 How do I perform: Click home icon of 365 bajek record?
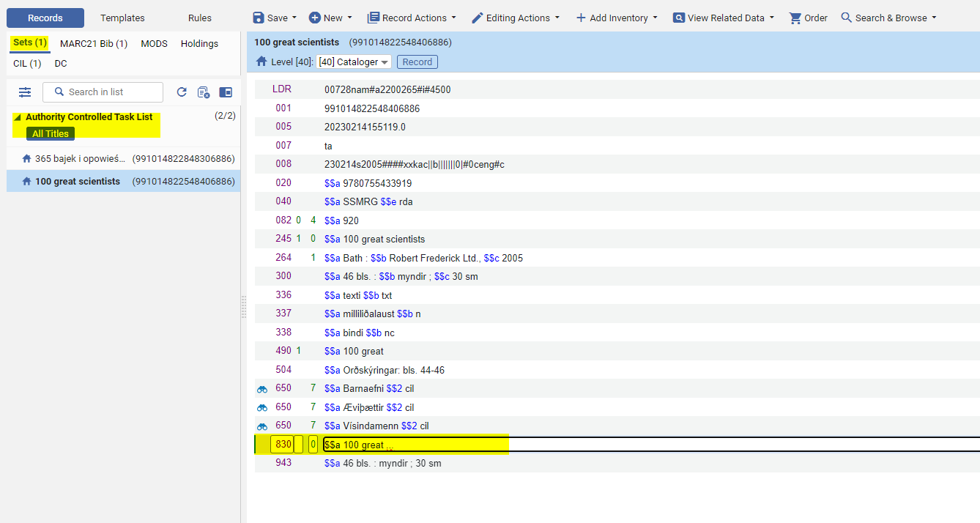pyautogui.click(x=27, y=158)
